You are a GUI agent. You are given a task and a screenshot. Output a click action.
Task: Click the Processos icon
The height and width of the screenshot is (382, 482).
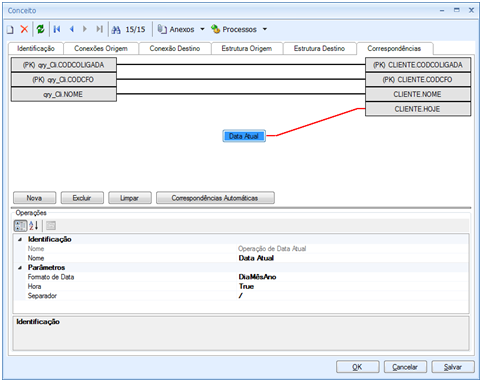click(x=215, y=29)
